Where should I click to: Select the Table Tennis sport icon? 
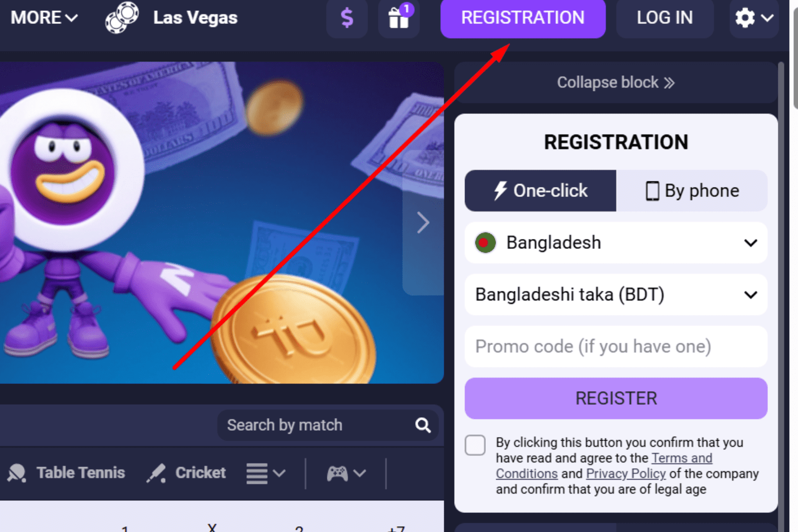pyautogui.click(x=17, y=473)
